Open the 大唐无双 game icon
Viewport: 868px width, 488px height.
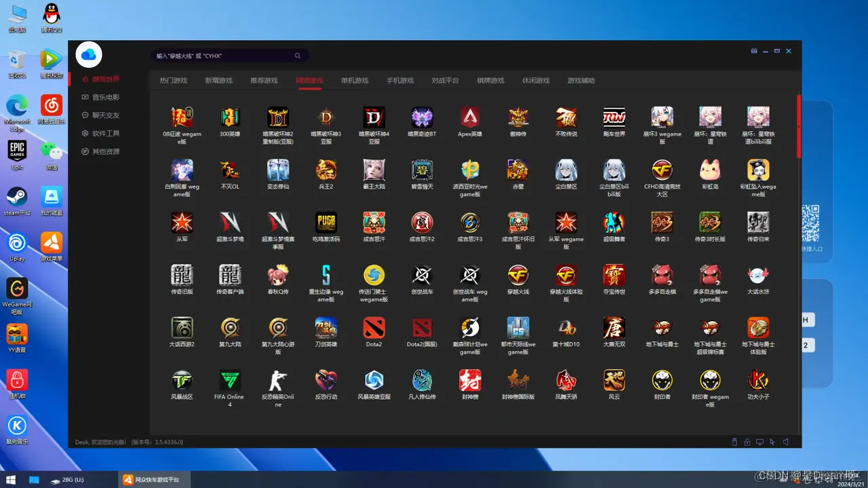pos(614,328)
